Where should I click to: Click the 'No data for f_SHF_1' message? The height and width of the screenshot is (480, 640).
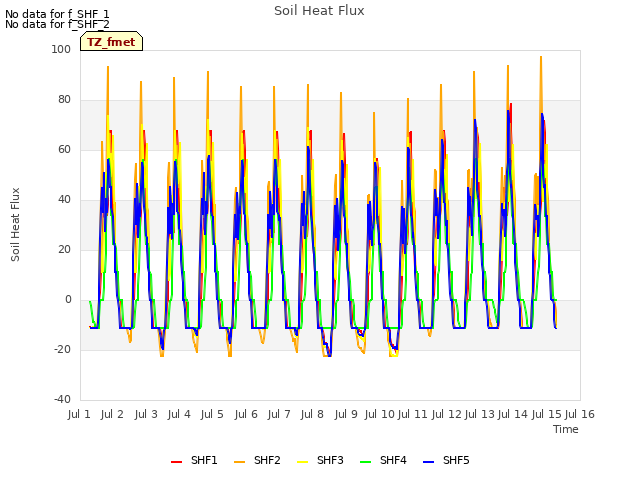(57, 14)
